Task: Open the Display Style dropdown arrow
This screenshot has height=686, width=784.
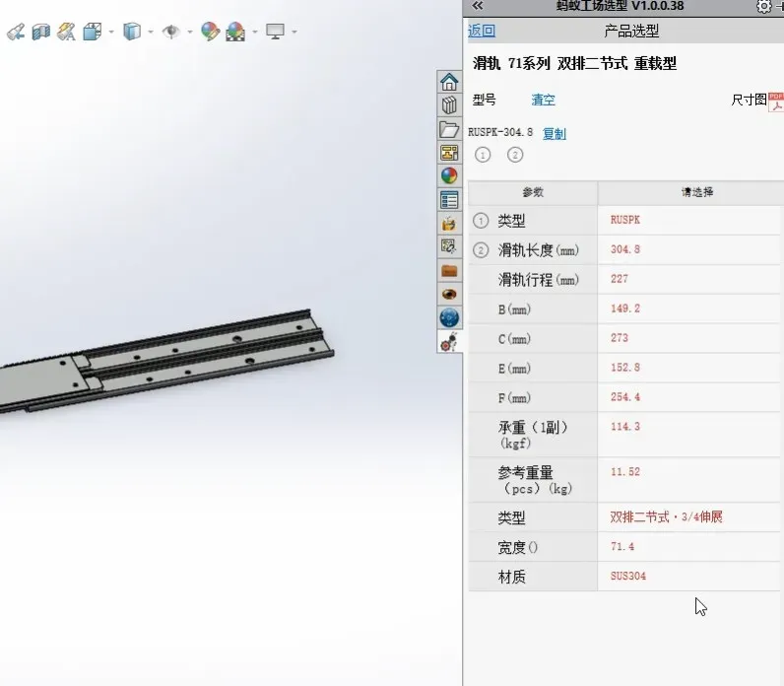Action: [x=151, y=32]
